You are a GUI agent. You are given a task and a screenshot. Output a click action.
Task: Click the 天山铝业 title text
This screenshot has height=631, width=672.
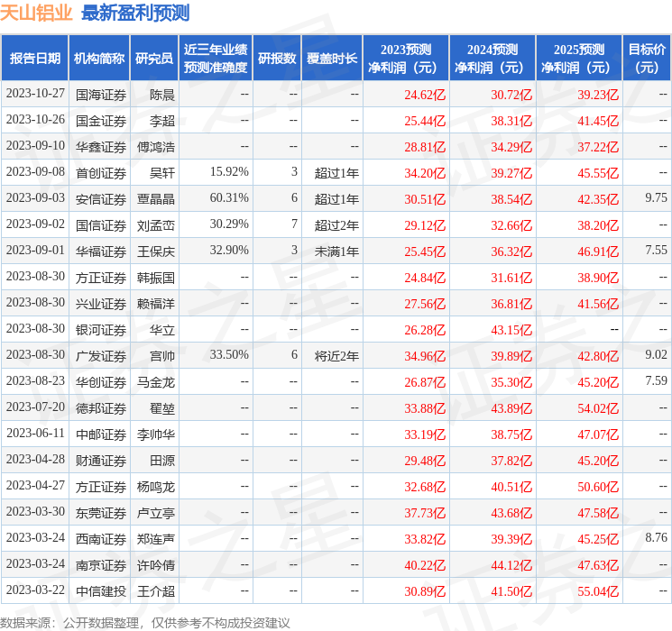tap(36, 14)
